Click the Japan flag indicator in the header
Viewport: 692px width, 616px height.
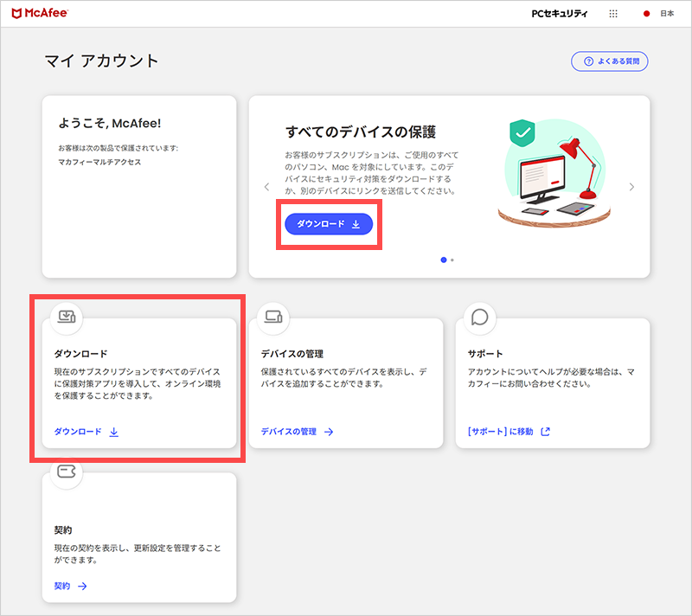646,13
